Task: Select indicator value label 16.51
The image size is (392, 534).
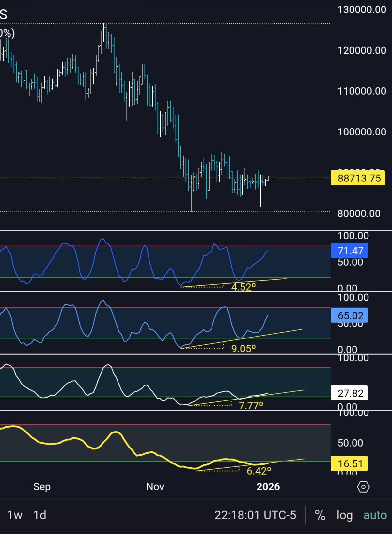Action: coord(350,463)
